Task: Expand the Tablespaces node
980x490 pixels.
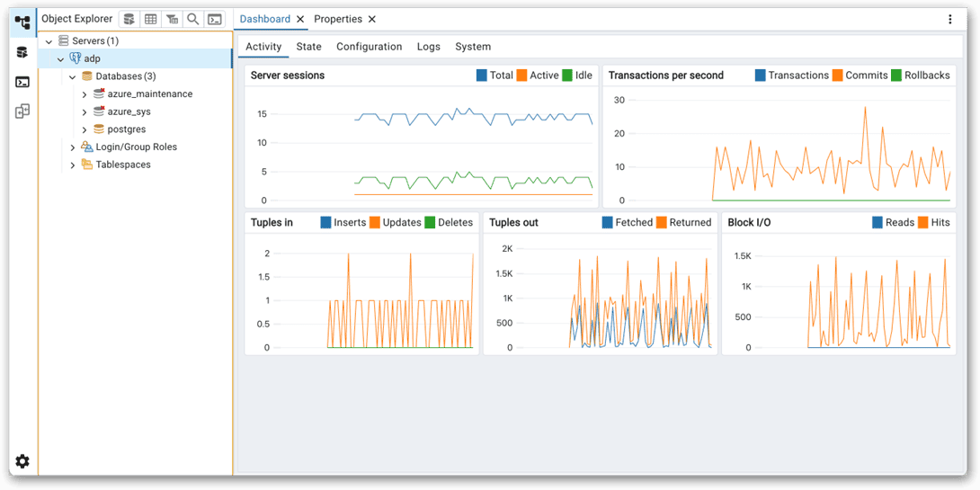Action: pyautogui.click(x=73, y=165)
